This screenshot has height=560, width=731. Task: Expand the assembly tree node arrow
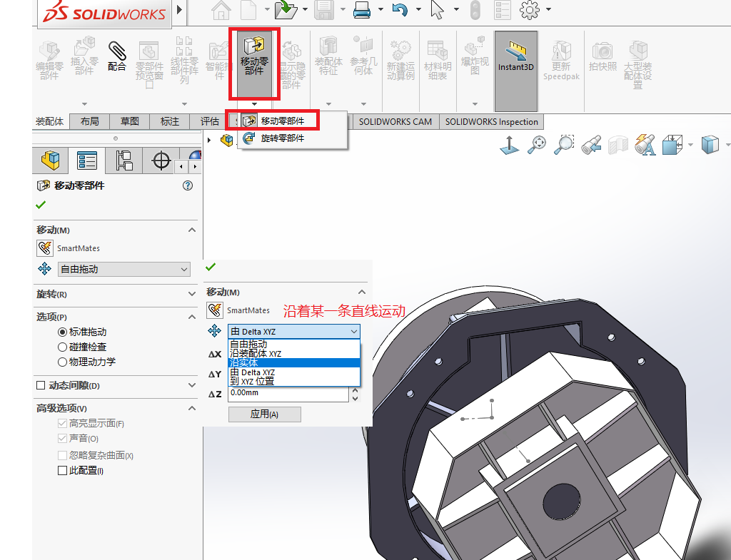coord(209,140)
